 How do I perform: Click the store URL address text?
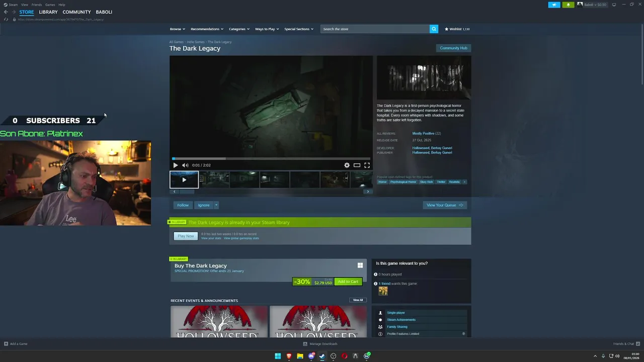click(61, 19)
